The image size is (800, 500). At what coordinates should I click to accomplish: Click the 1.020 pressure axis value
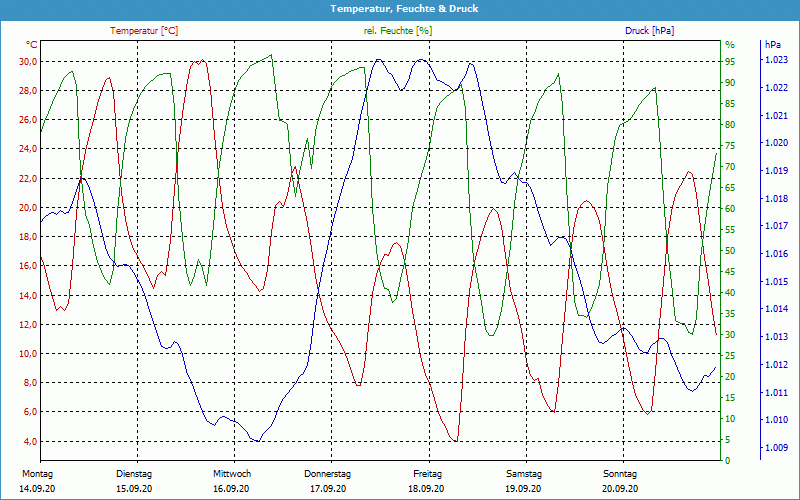click(x=776, y=142)
